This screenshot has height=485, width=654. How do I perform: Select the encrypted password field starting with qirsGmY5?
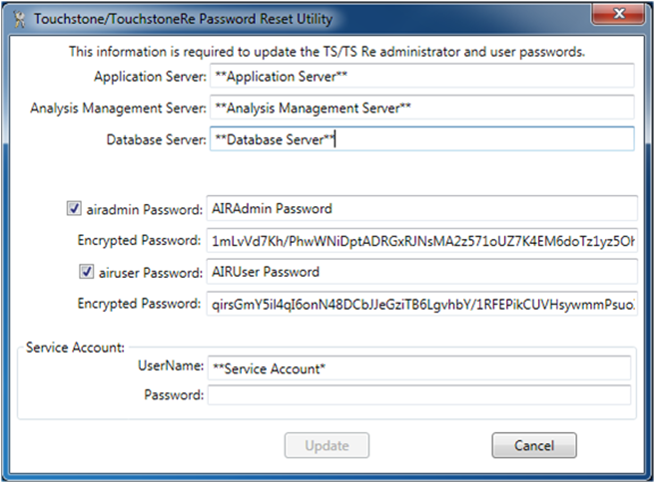point(422,304)
